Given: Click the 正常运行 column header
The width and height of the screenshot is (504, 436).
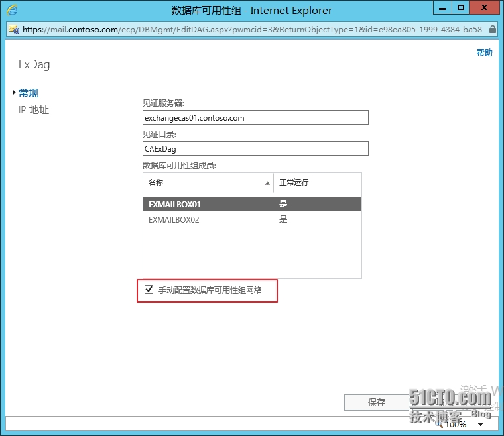Looking at the screenshot, I should 316,182.
